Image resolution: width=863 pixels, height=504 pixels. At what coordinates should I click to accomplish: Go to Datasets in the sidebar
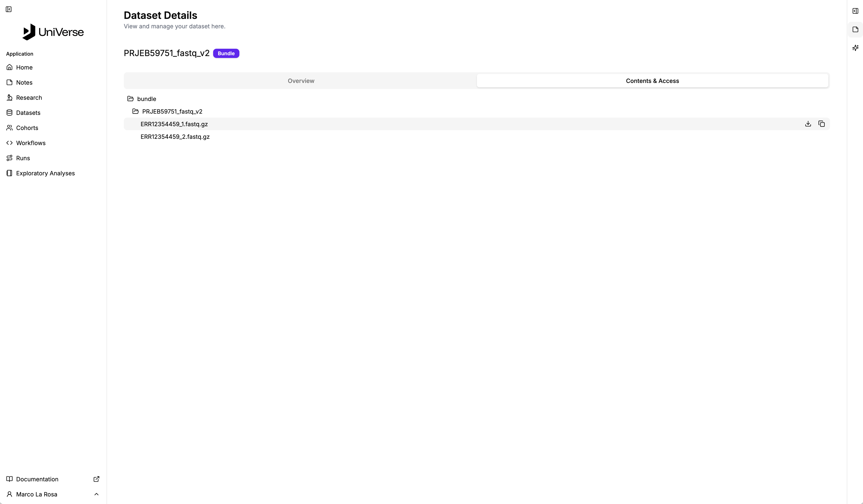[28, 113]
